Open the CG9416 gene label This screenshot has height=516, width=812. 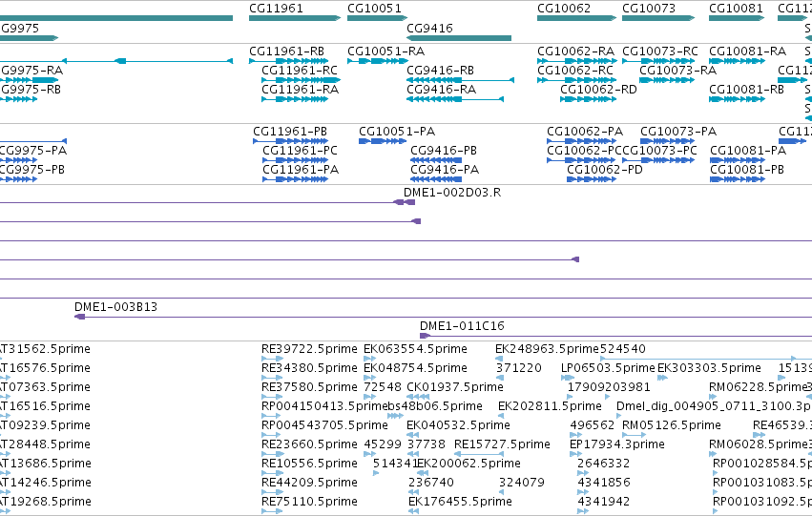429,28
